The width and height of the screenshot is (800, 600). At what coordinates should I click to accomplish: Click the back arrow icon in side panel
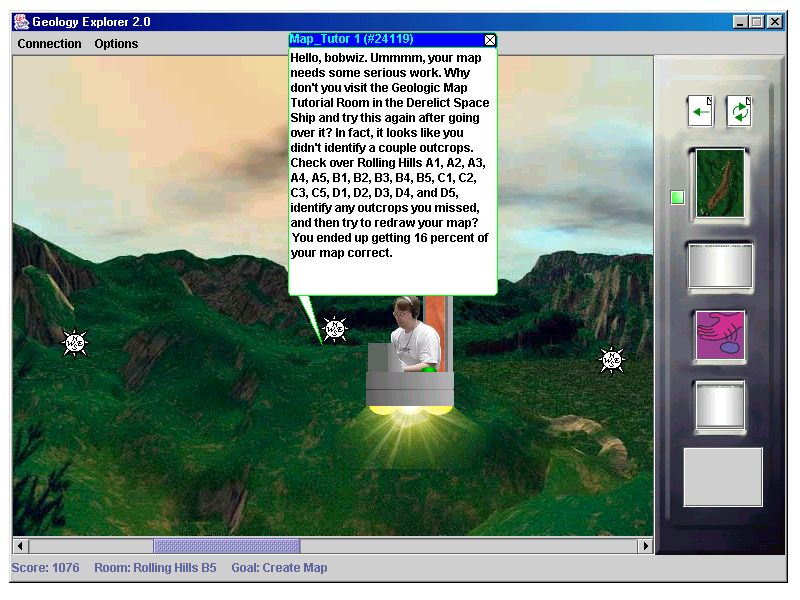pos(700,110)
